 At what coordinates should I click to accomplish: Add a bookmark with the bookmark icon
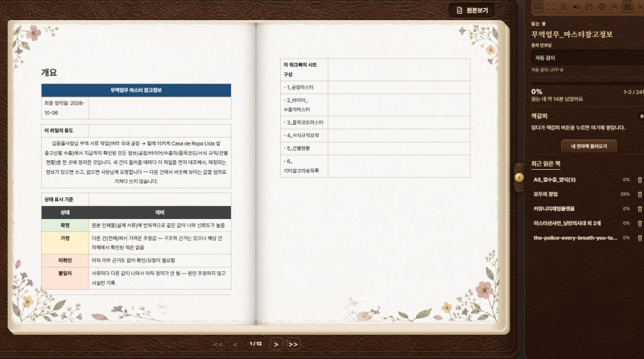pyautogui.click(x=563, y=7)
